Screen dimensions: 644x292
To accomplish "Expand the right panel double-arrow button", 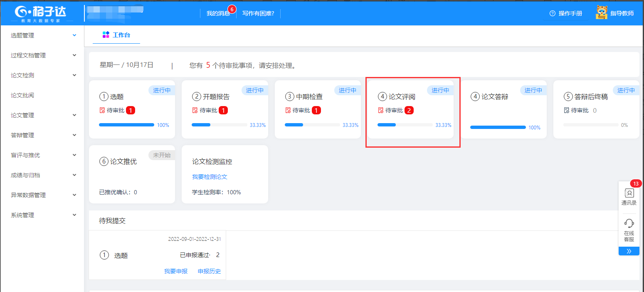I will 629,251.
